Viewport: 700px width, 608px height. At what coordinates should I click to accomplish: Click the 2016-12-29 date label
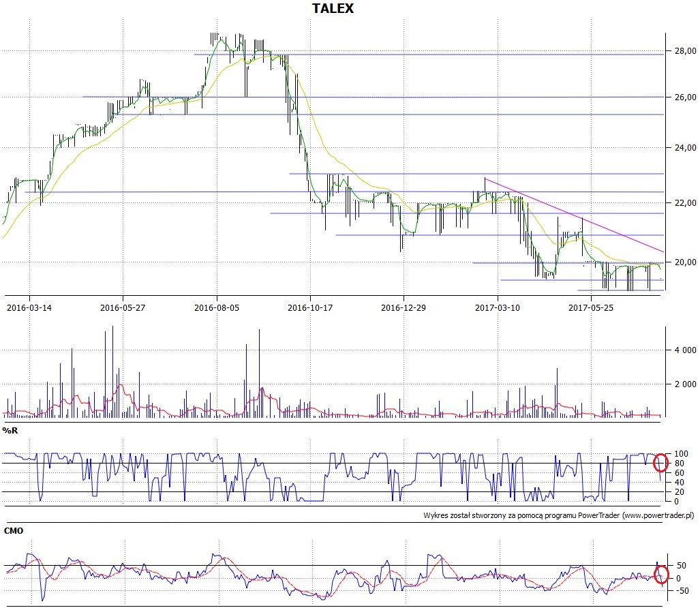coord(403,307)
